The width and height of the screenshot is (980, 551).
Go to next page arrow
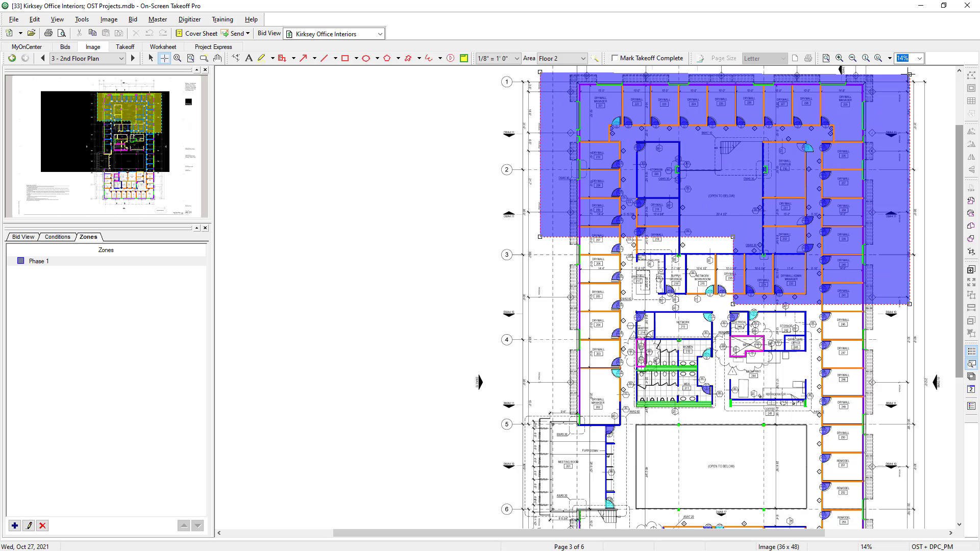point(133,58)
